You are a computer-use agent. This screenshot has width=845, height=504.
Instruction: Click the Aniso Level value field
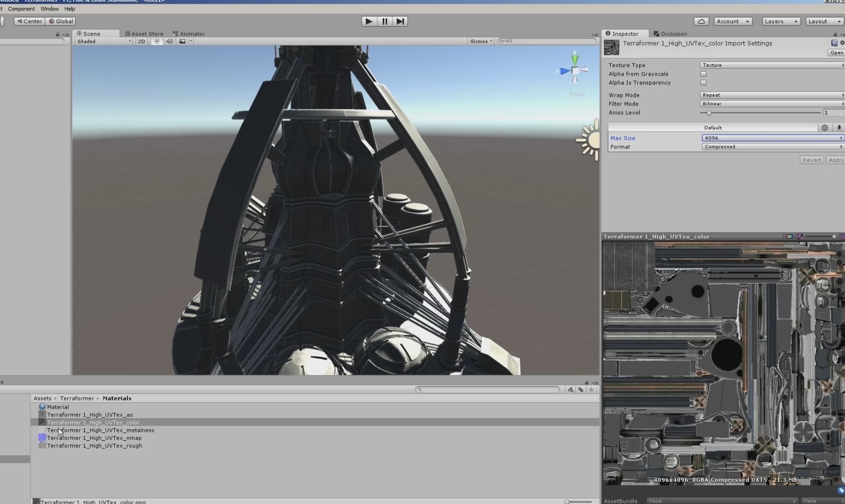(834, 113)
